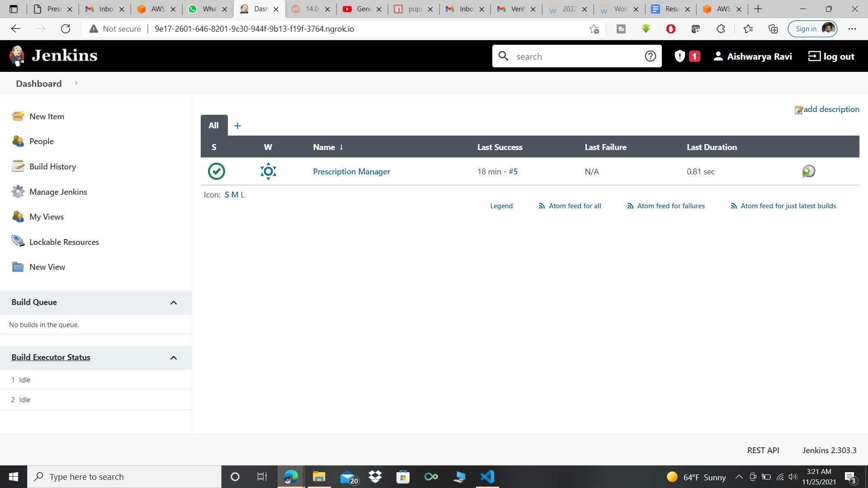Open the search help question-mark icon
This screenshot has width=868, height=488.
coord(650,56)
